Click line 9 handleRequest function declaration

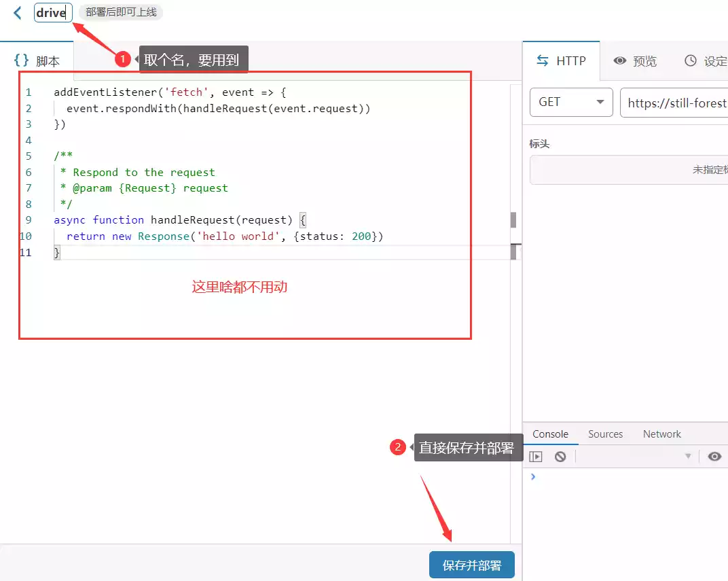pos(180,219)
